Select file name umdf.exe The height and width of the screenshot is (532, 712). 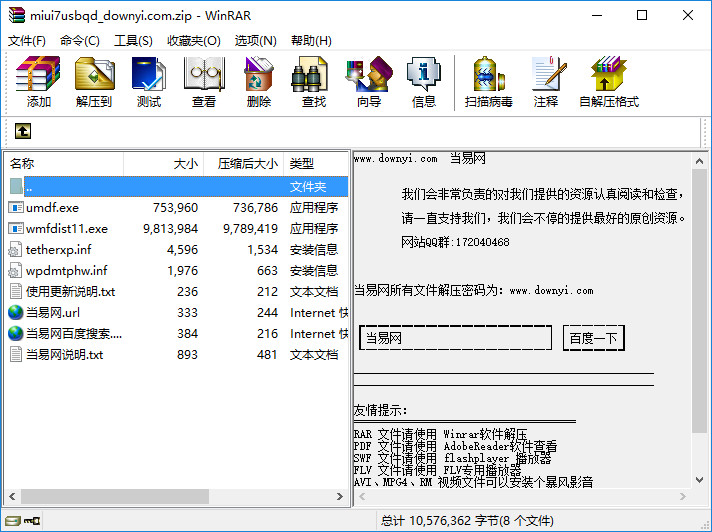click(52, 208)
